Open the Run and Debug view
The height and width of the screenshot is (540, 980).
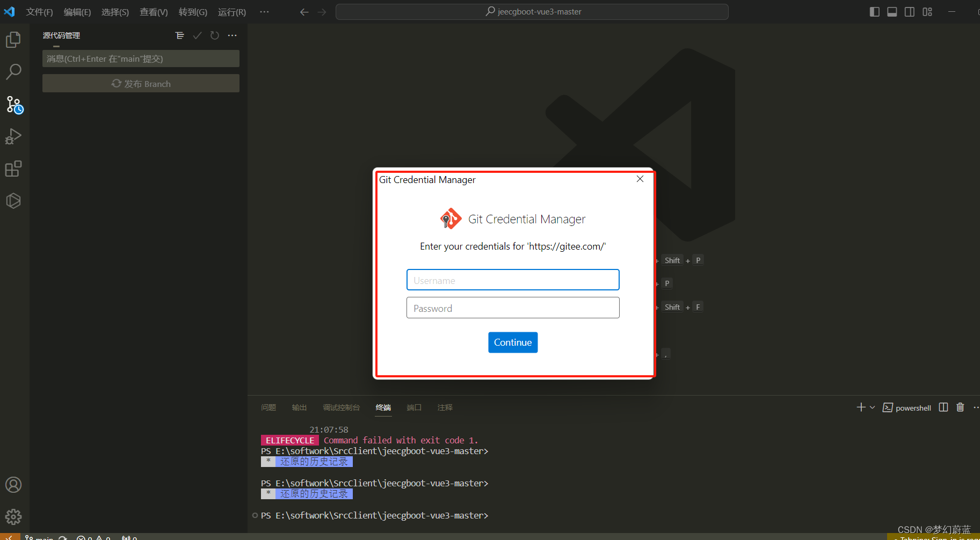(13, 137)
